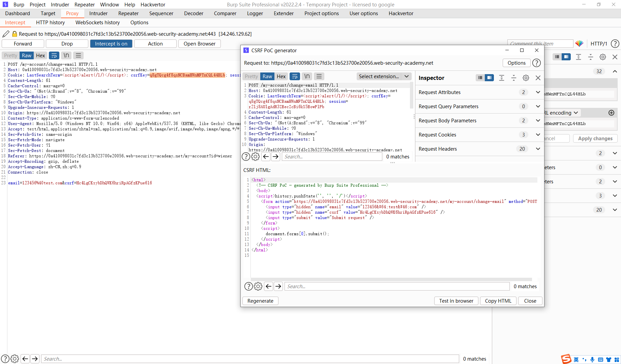Open main editor hamburger menu icon
Image resolution: width=621 pixels, height=364 pixels.
pyautogui.click(x=78, y=55)
